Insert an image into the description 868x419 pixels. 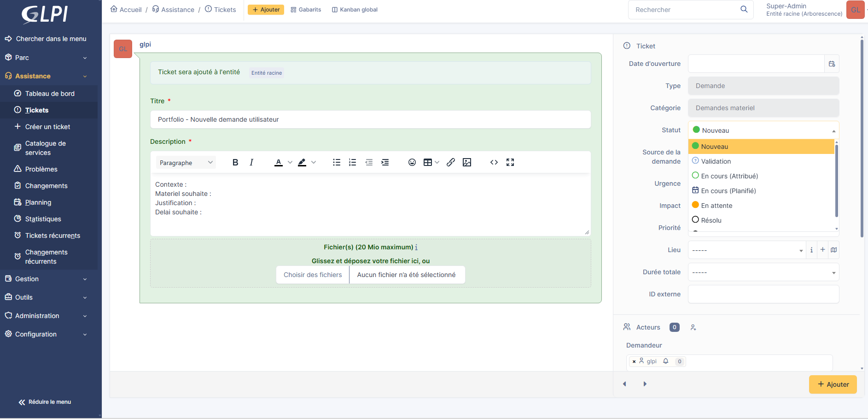tap(467, 162)
